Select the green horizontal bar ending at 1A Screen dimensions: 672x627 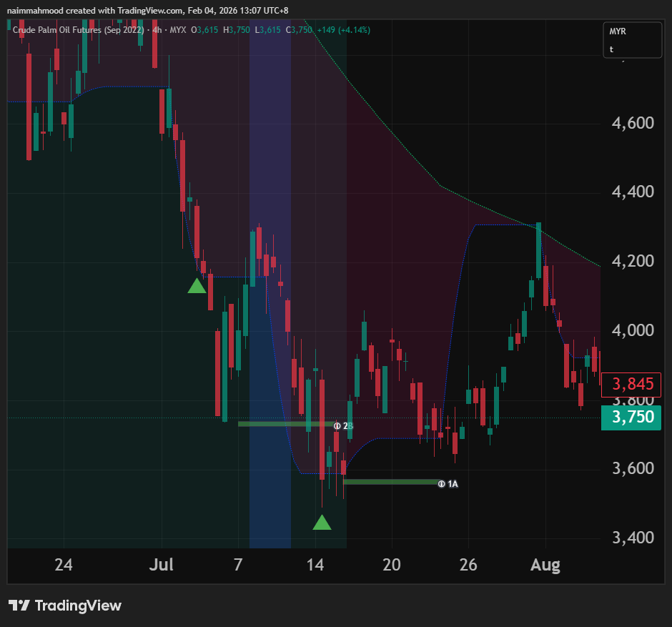[x=390, y=482]
